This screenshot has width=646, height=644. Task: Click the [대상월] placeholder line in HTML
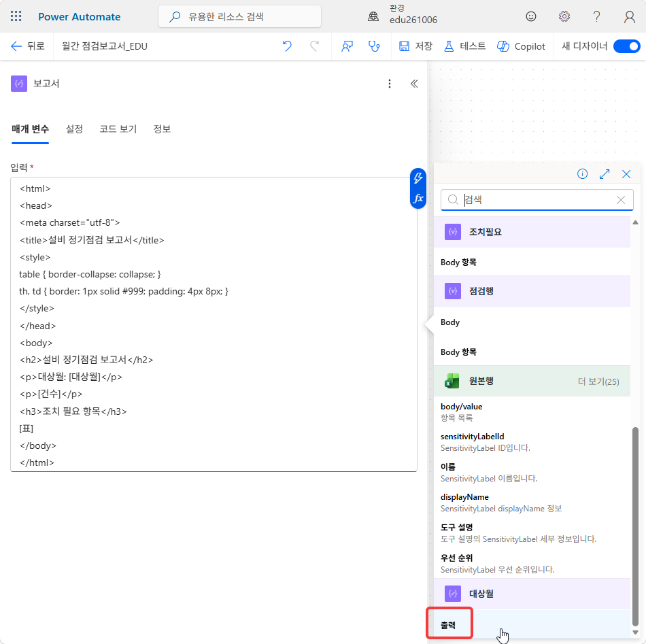[71, 377]
